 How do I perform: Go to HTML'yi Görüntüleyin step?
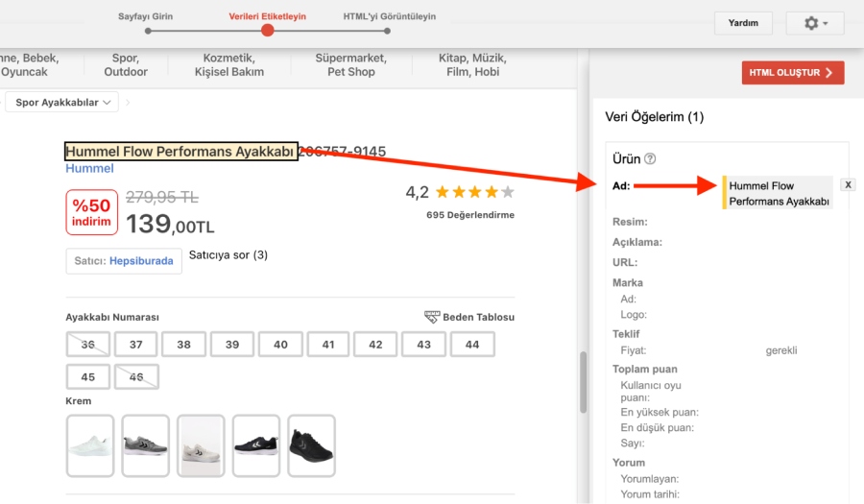(x=389, y=16)
